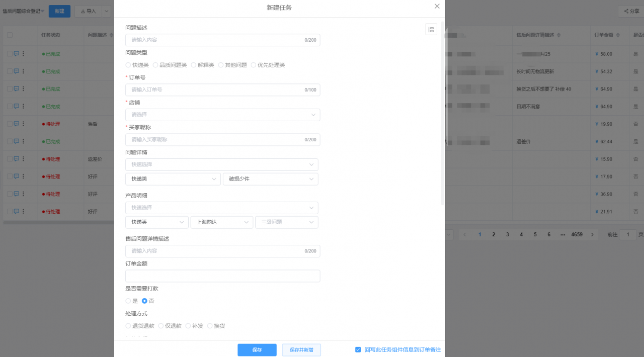644x357 pixels.
Task: Click the 分享 share button
Action: pos(629,11)
